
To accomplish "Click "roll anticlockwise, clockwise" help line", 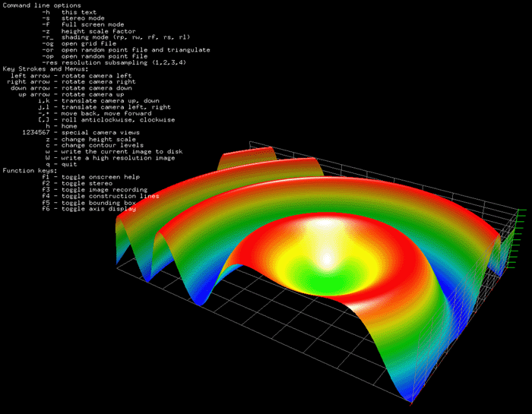I will point(106,120).
